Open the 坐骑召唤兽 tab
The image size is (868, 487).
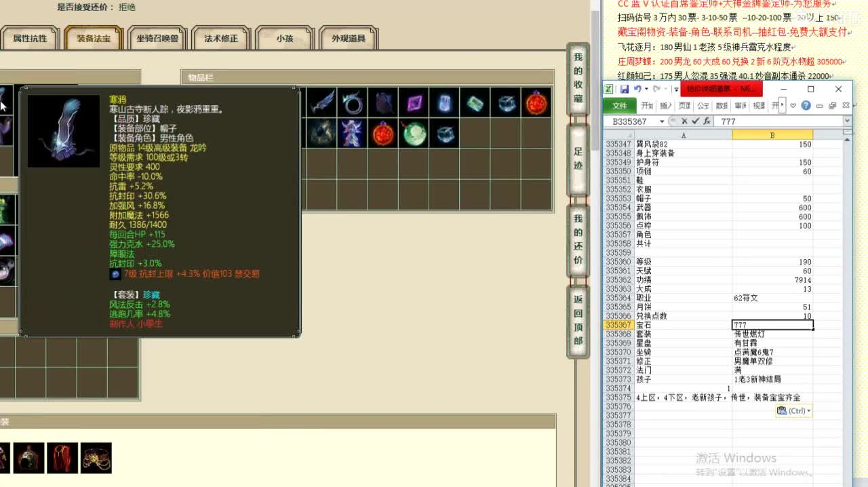[x=157, y=39]
